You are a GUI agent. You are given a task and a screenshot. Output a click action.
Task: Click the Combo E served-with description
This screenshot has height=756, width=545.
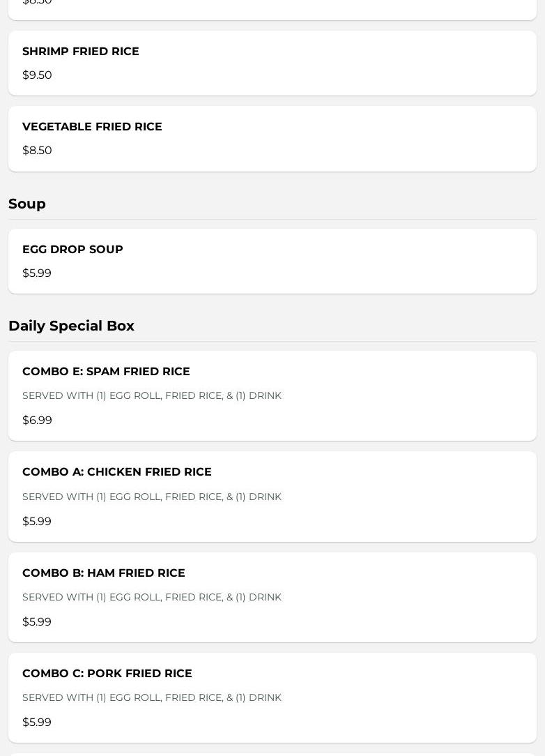point(152,396)
